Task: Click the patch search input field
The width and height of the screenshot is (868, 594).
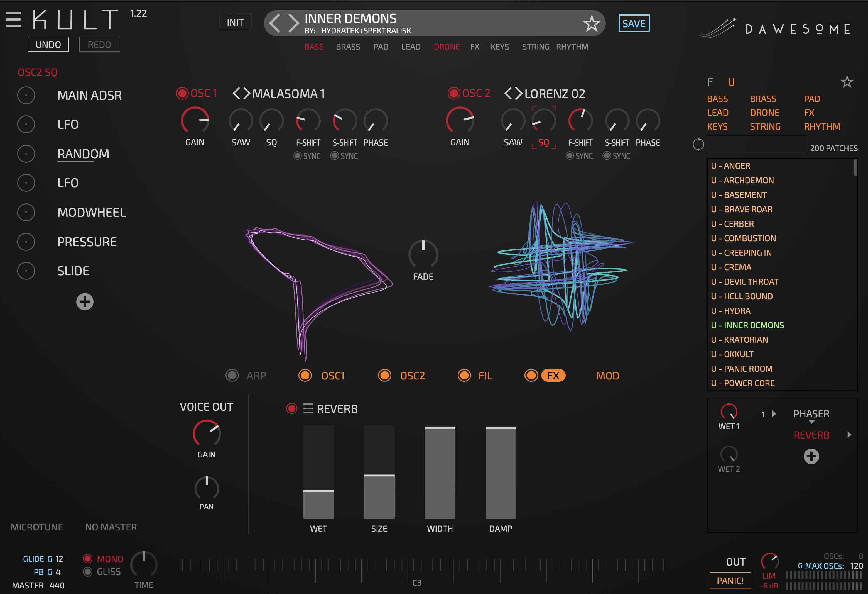Action: pyautogui.click(x=757, y=144)
